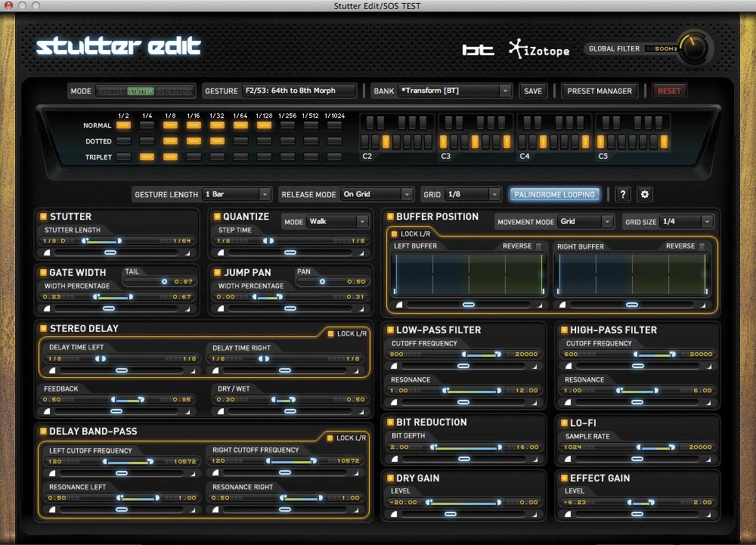Toggle the Effect Gain module indicator
This screenshot has width=756, height=545.
(564, 478)
